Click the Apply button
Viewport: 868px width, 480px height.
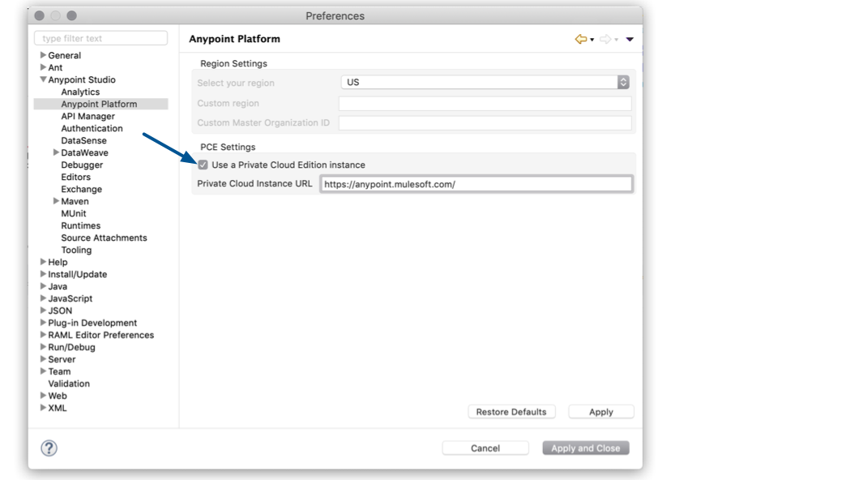[601, 411]
